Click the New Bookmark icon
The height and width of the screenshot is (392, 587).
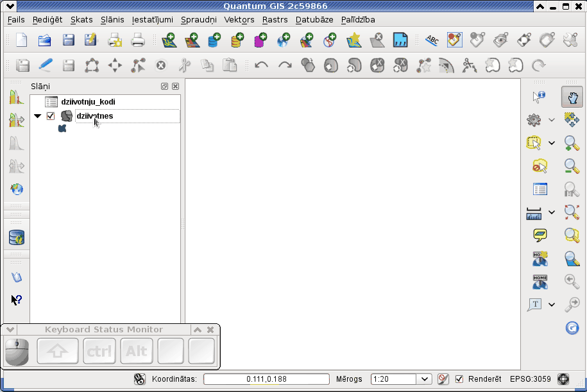coord(540,259)
